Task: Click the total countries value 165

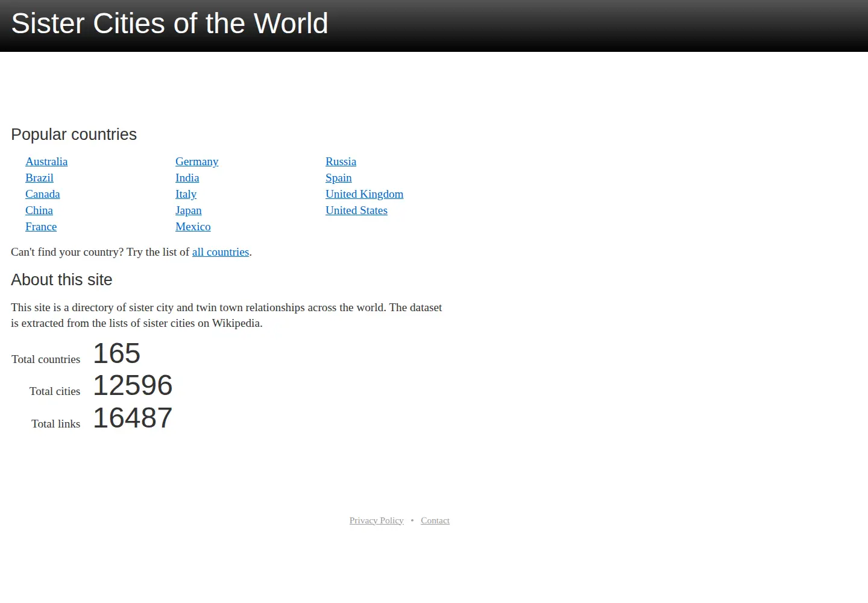Action: 116,353
